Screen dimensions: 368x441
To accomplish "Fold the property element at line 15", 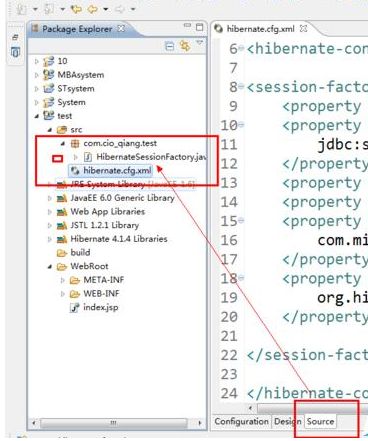I will coord(241,220).
